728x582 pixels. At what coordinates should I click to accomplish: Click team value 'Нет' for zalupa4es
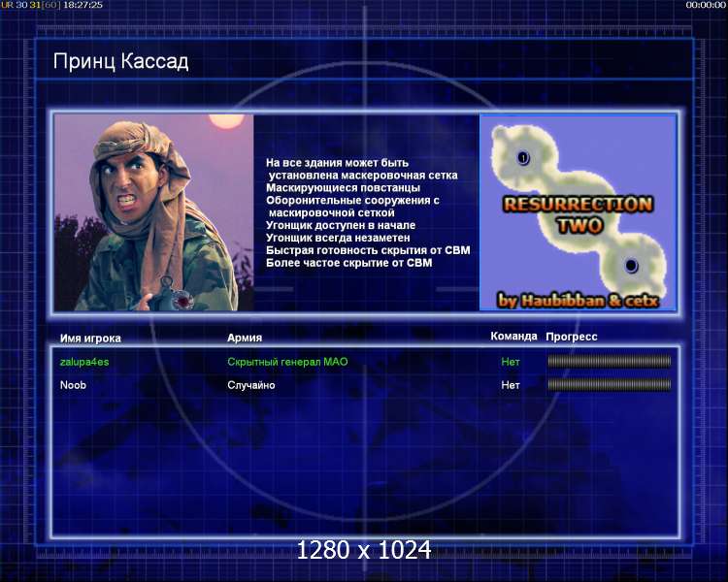tap(511, 362)
